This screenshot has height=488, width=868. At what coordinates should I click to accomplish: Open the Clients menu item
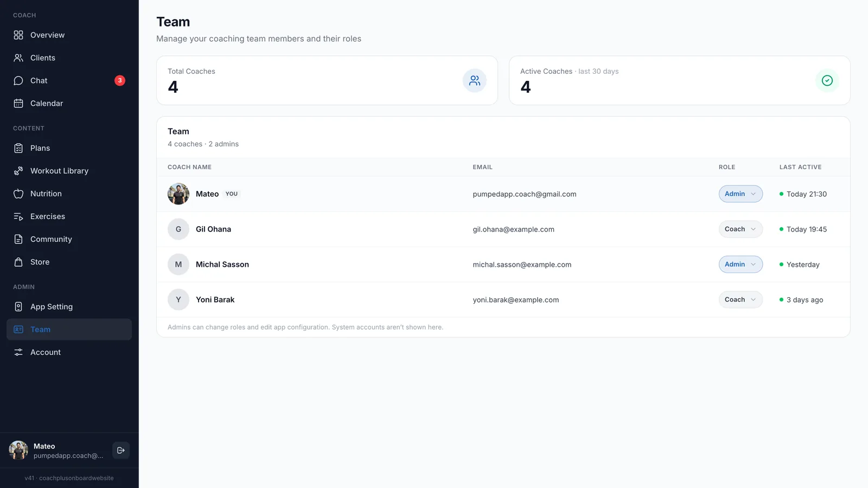69,57
